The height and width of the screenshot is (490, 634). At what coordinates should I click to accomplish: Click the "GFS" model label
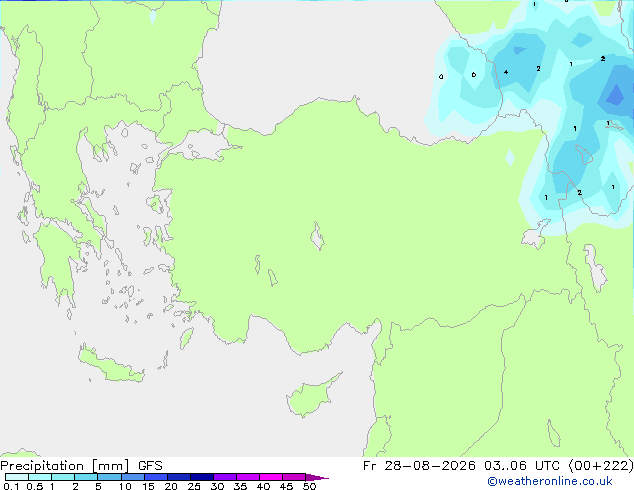[x=150, y=466]
